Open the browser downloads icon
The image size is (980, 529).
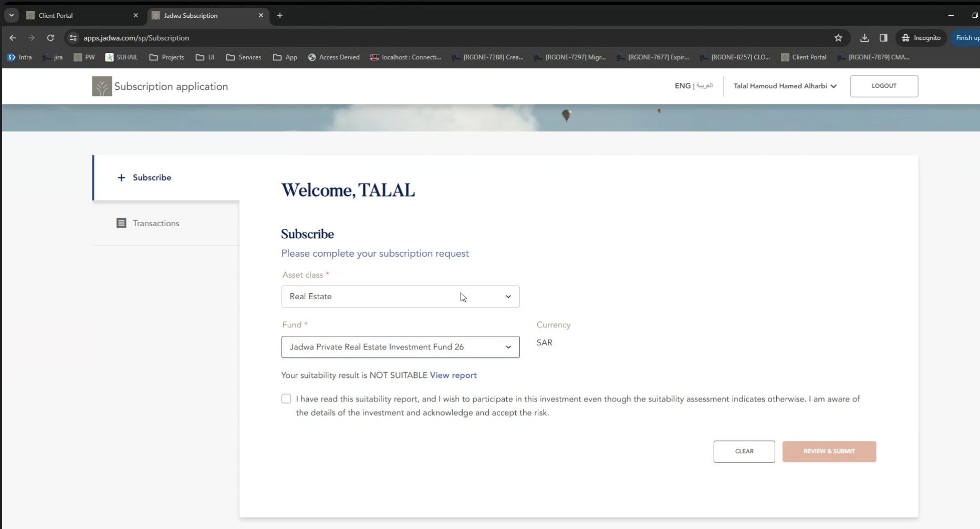(864, 38)
